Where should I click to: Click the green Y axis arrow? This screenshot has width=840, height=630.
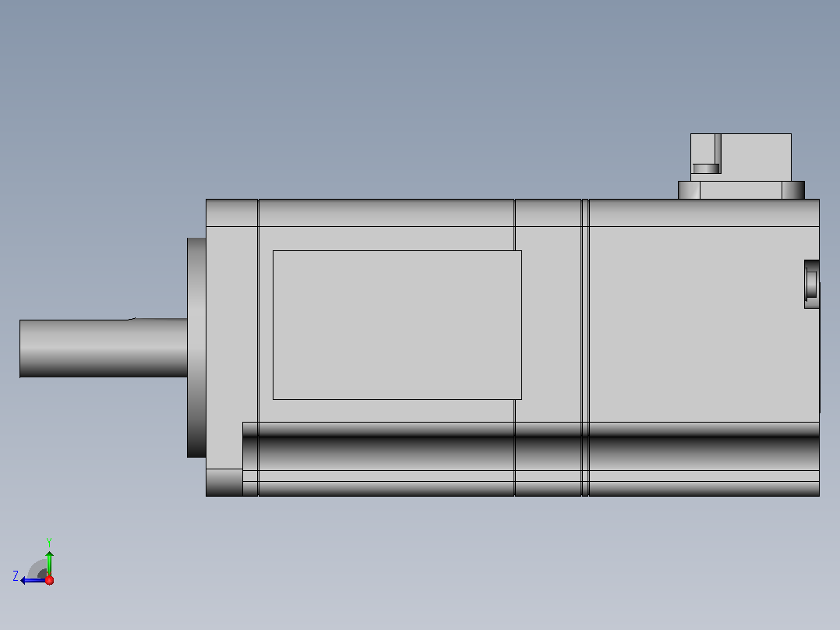point(49,563)
